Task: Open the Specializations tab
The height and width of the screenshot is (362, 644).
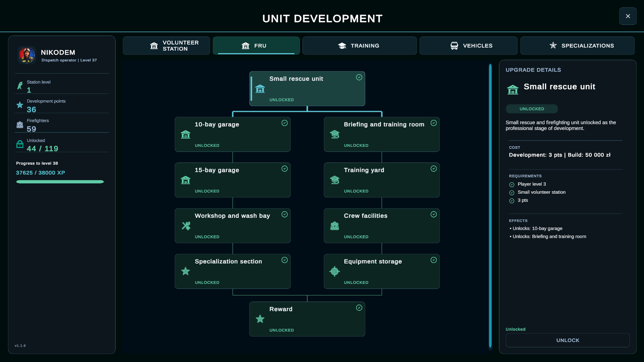Action: click(577, 46)
